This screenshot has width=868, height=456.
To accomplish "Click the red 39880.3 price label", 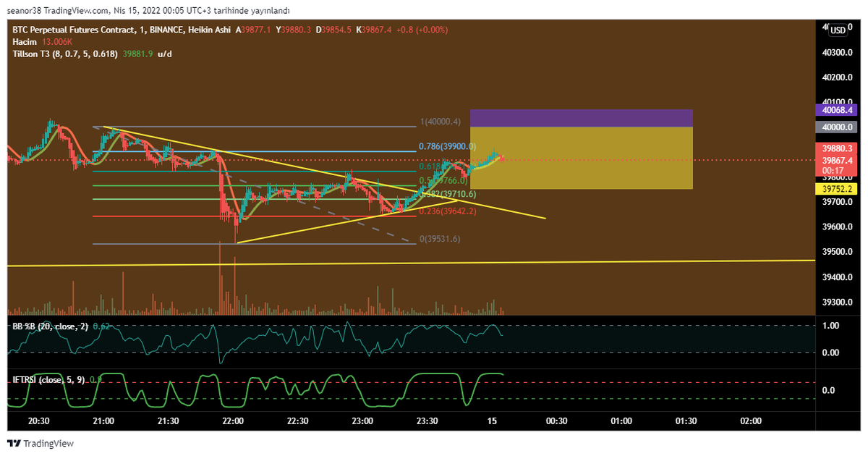I will [x=838, y=148].
